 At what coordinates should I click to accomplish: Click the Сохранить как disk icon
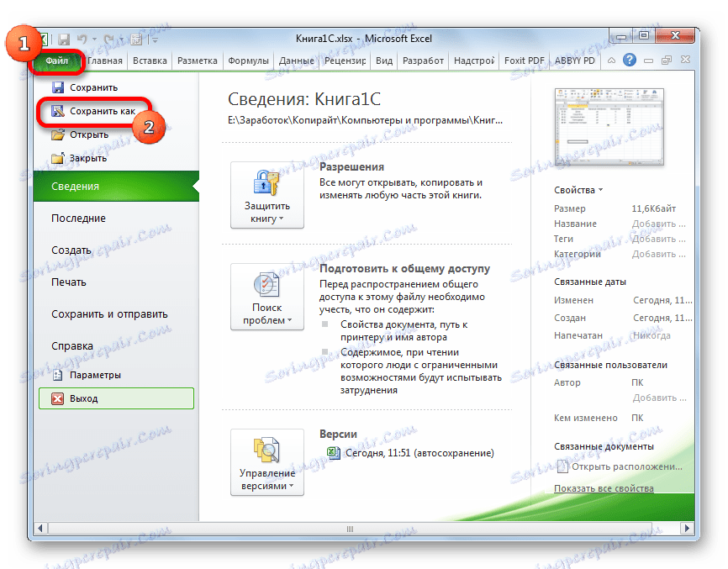[56, 110]
